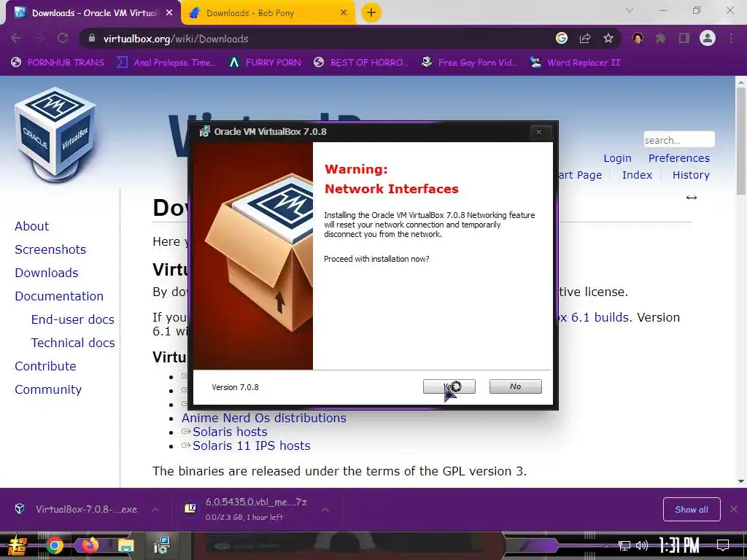The width and height of the screenshot is (747, 560).
Task: Open volume control in system tray
Action: pos(642,545)
